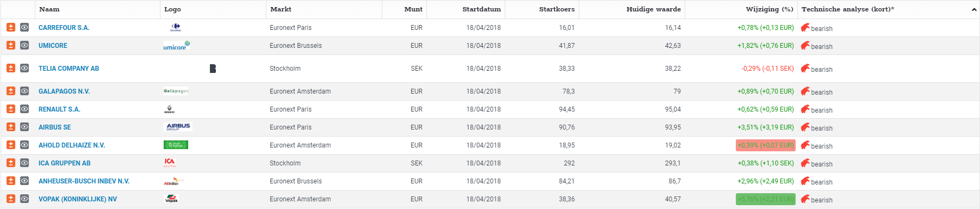Sort table by Startdatum column header
The height and width of the screenshot is (209, 980).
[x=481, y=9]
